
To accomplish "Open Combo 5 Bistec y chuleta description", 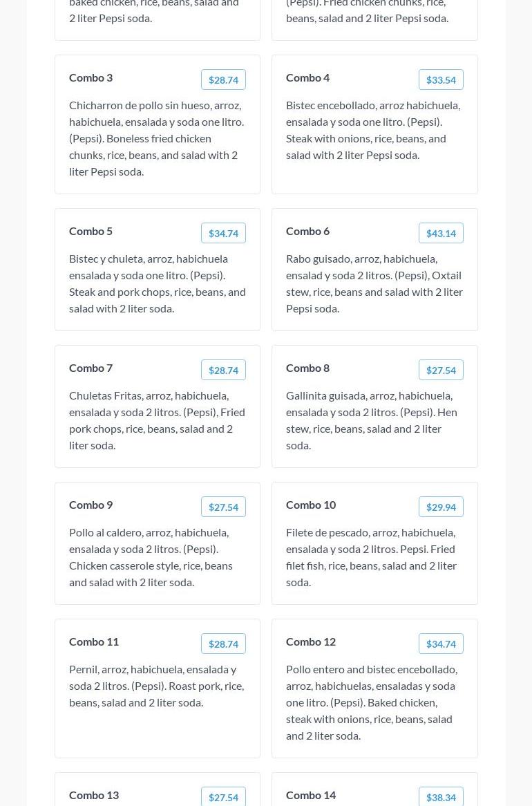I will point(158,283).
